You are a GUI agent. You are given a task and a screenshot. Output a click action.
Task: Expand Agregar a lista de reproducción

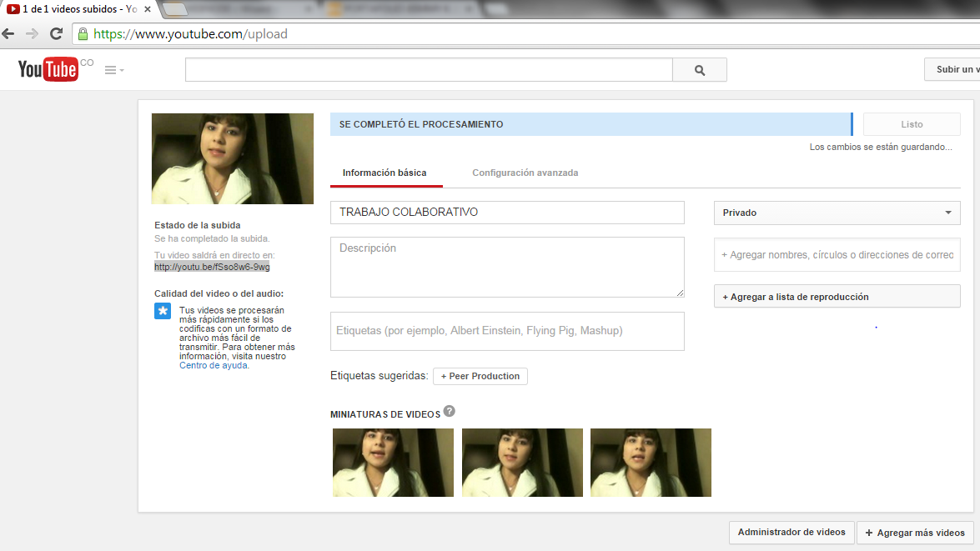pyautogui.click(x=837, y=297)
